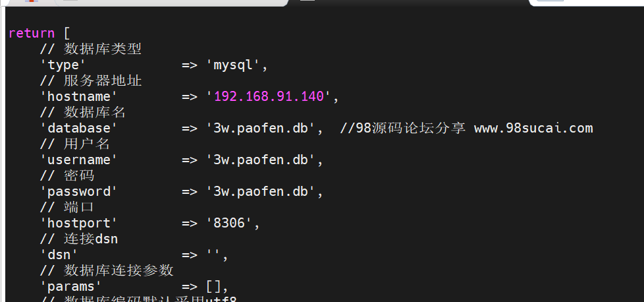The image size is (644, 302).
Task: Click the '//98源码论坛分享' comment text
Action: [403, 128]
